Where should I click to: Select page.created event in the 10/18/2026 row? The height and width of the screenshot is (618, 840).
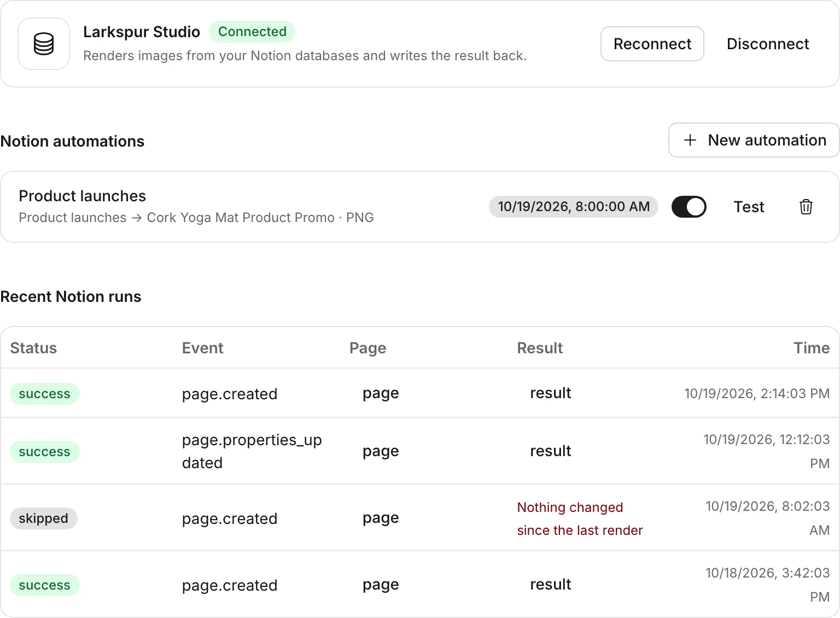230,585
